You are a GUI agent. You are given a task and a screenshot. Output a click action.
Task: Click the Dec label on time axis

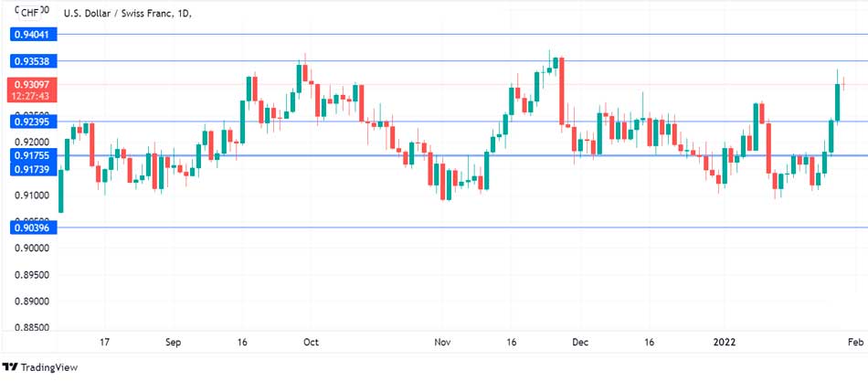point(579,343)
